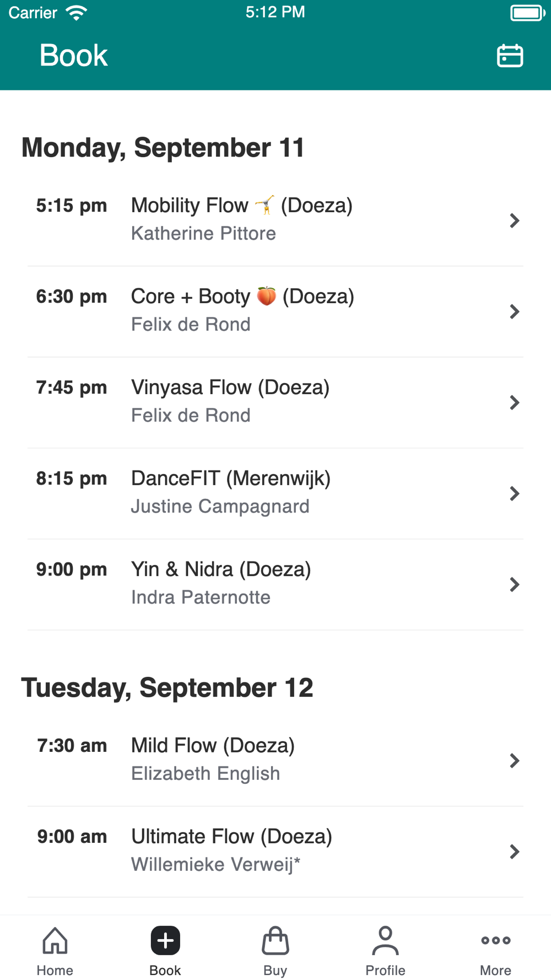Expand the Core + Booty chevron arrow
Viewport: 551px width, 980px height.
coord(514,311)
